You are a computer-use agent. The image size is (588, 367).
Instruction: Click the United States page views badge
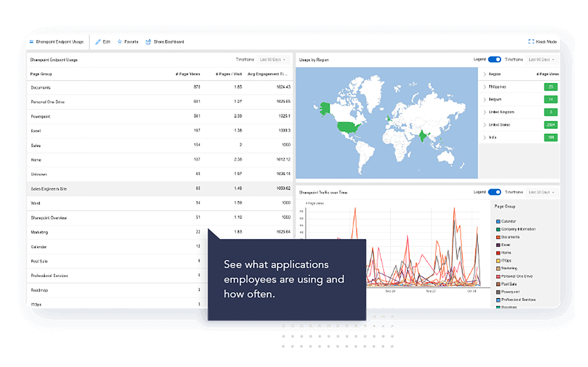551,125
